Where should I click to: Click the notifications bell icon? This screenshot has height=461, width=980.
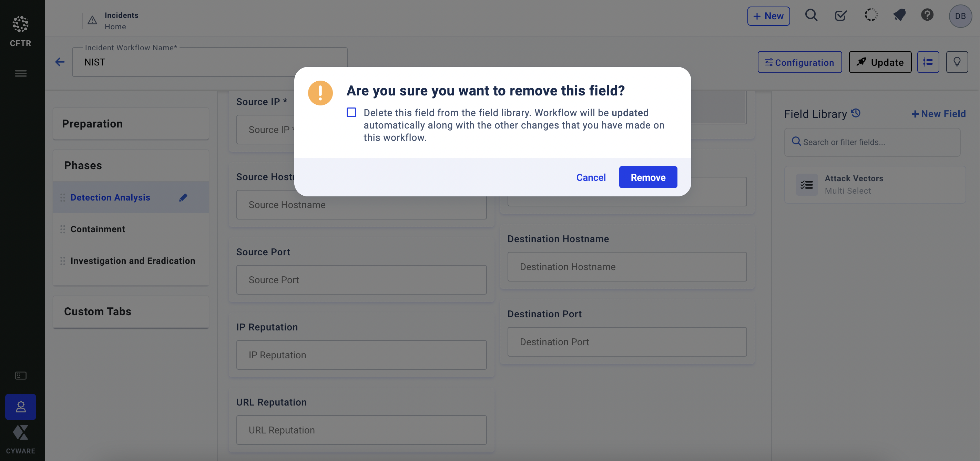tap(899, 16)
